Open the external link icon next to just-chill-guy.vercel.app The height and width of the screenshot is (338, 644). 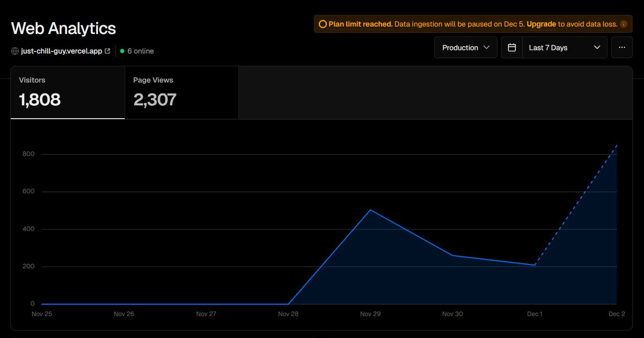(x=107, y=51)
